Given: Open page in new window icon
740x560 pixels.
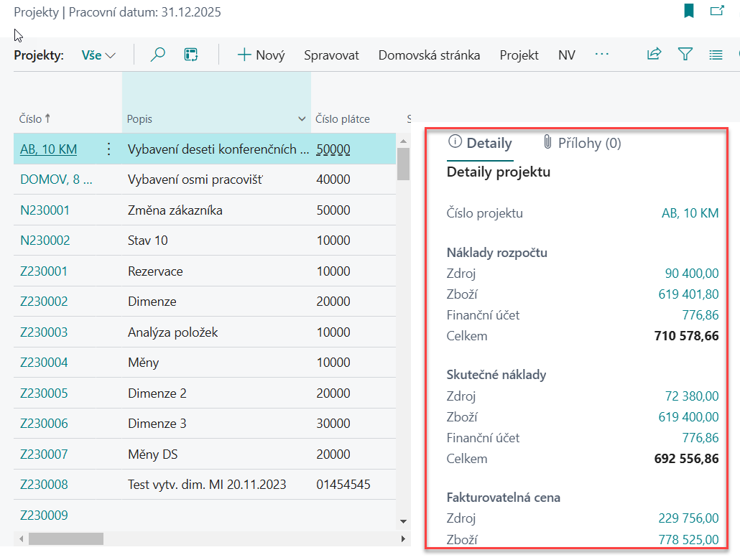Looking at the screenshot, I should click(716, 11).
